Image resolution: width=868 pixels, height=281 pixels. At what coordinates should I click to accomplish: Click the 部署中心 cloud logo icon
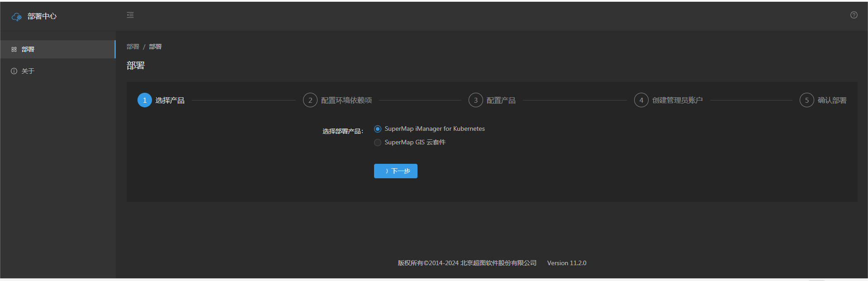click(x=17, y=17)
